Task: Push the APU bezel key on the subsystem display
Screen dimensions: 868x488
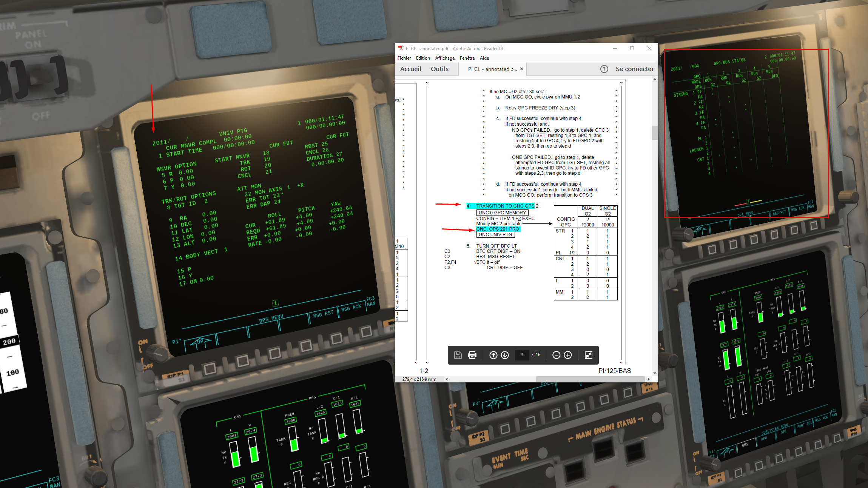Action: 779,459
